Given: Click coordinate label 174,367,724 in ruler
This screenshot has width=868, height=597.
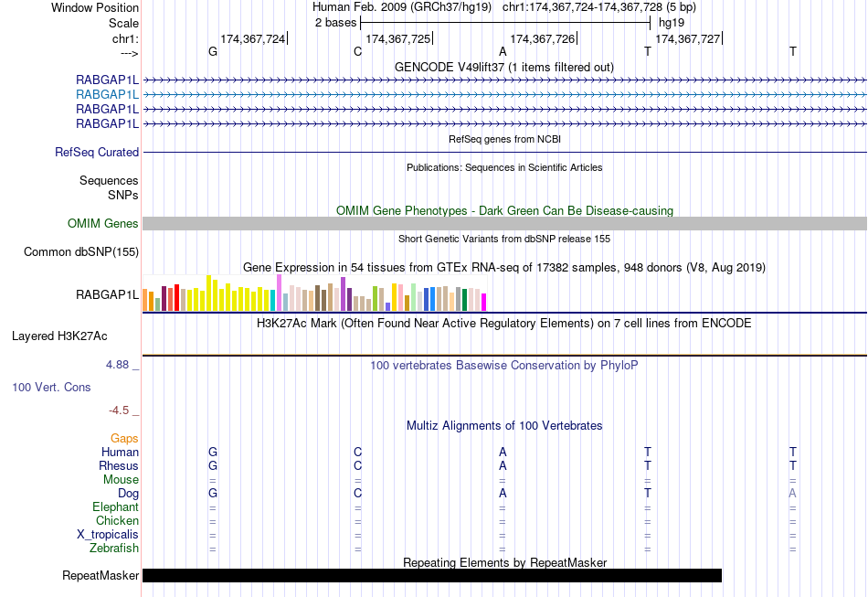Looking at the screenshot, I should (x=253, y=38).
